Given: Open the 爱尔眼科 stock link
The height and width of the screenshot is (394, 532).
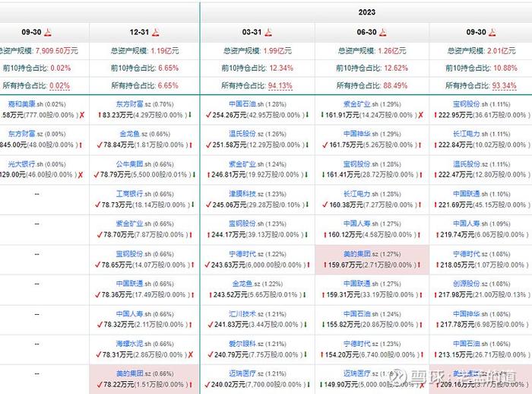Looking at the screenshot, I should click(x=242, y=344).
